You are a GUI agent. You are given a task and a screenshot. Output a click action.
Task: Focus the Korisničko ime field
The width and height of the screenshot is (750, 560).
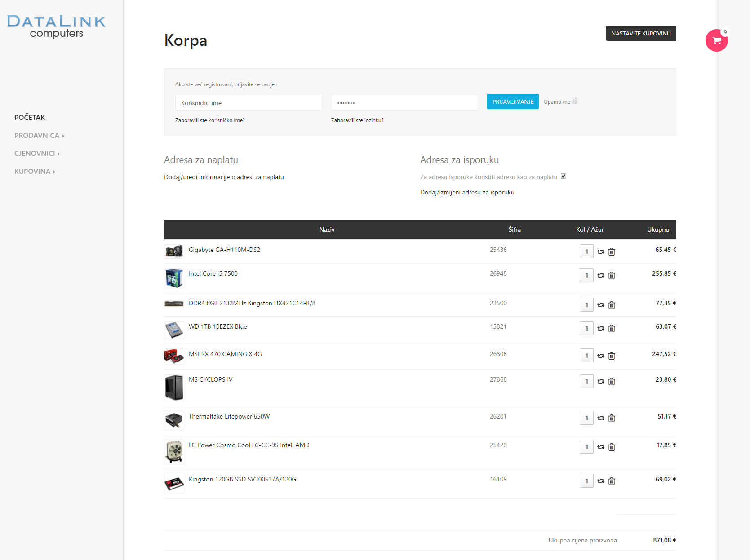tap(249, 102)
